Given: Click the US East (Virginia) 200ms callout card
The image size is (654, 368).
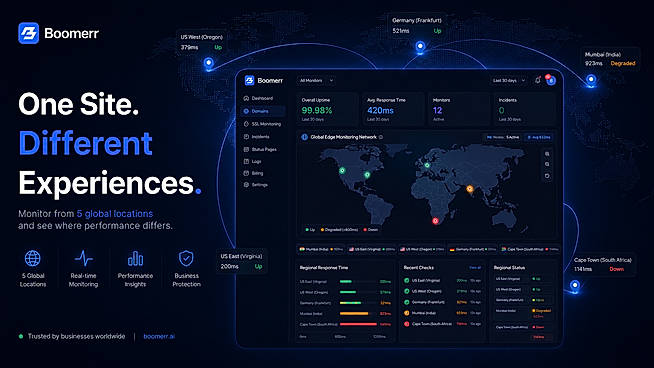Looking at the screenshot, I should [x=241, y=261].
